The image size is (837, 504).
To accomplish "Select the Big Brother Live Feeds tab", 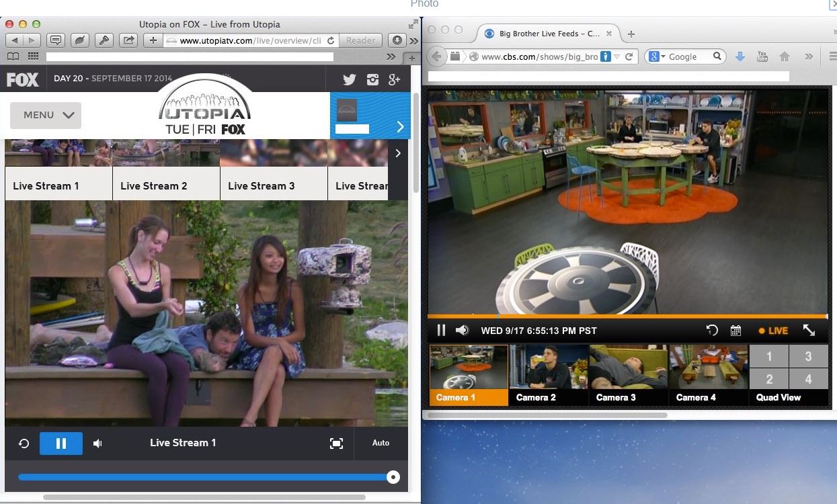I will click(548, 34).
